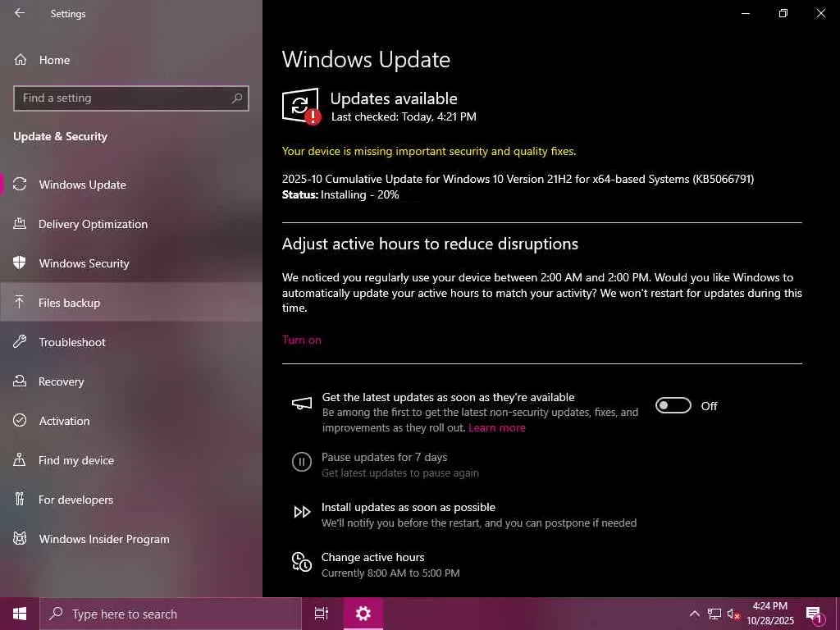The image size is (840, 630).
Task: Click the back arrow in Settings
Action: point(20,13)
